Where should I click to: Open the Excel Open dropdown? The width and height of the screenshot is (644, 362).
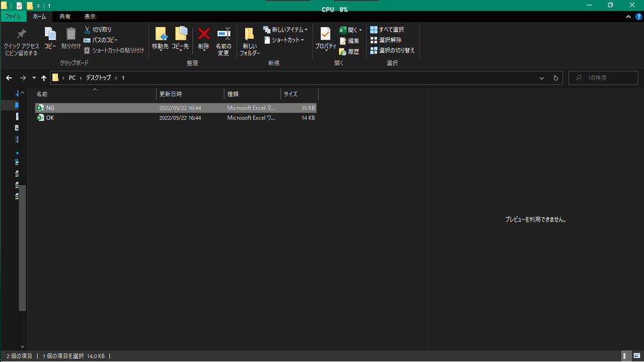click(350, 30)
